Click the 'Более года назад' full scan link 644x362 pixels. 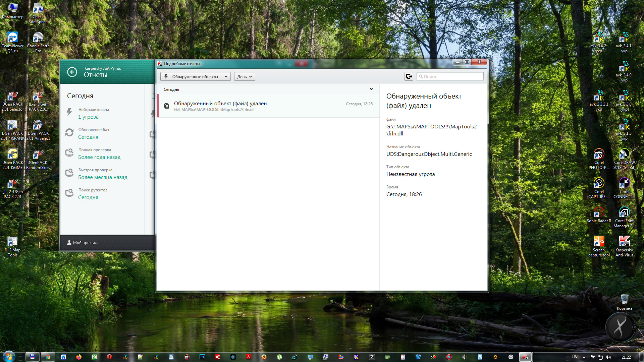tap(99, 157)
